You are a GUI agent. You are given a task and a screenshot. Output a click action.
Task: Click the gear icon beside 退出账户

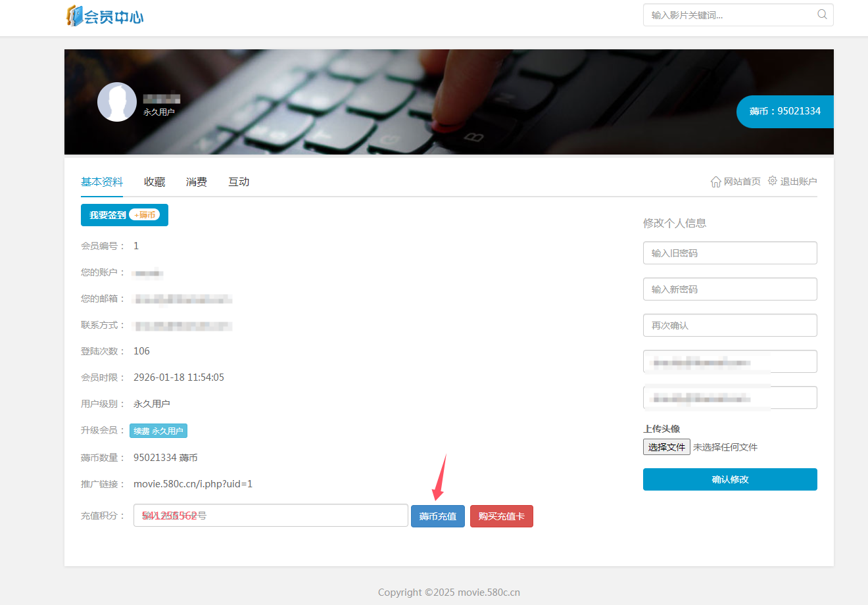773,181
